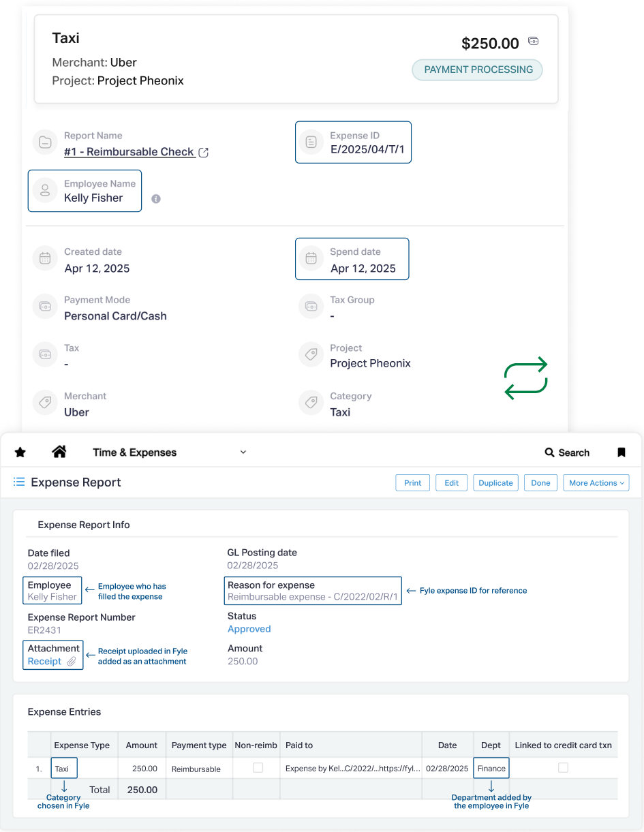Viewport: 644px width, 832px height.
Task: Click the Duplicate button
Action: coord(495,482)
